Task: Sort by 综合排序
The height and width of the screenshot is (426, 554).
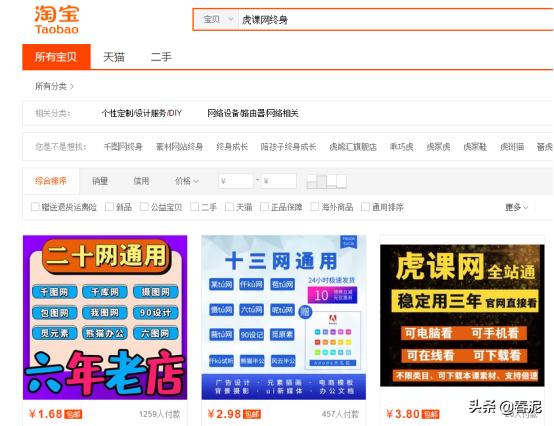Action: [x=51, y=181]
